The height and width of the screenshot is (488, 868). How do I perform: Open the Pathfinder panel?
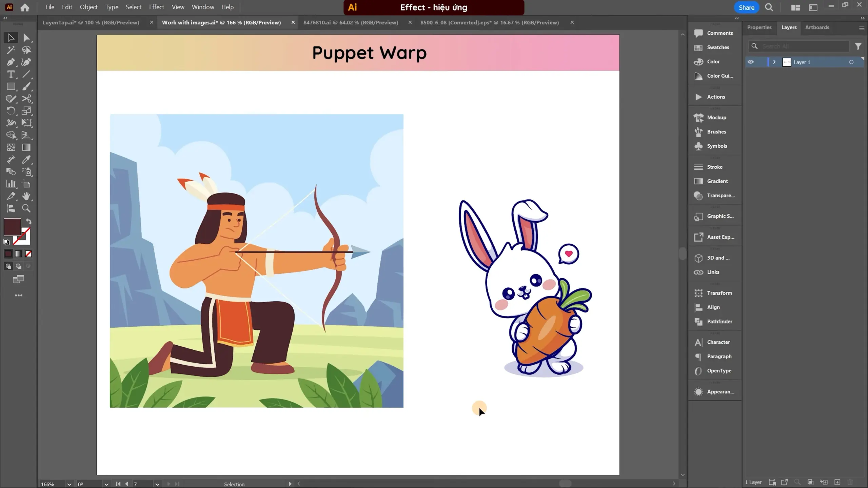point(714,322)
